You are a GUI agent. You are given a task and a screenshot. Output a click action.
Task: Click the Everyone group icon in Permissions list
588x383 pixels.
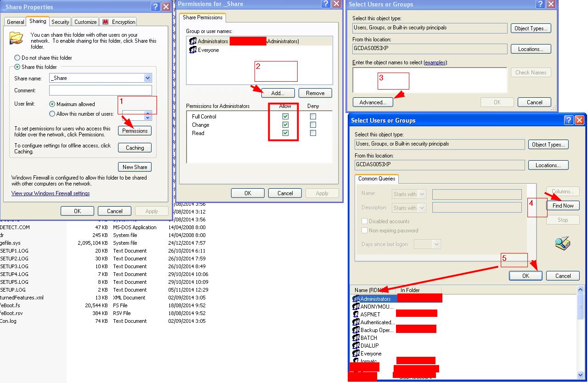coord(193,50)
